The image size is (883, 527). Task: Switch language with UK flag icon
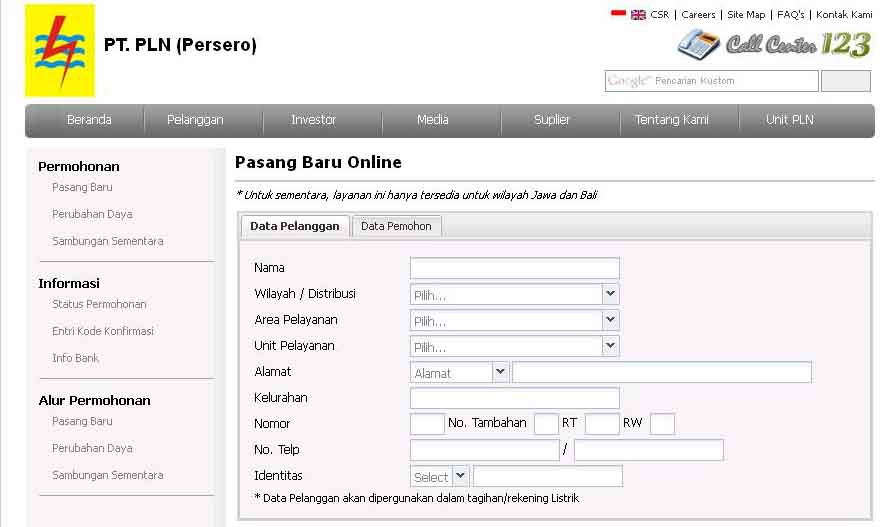coord(638,15)
